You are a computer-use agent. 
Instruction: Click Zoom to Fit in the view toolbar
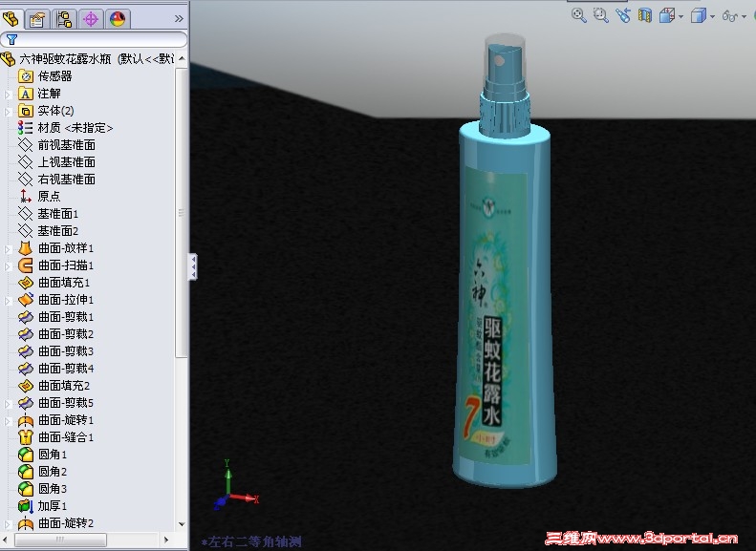tap(578, 15)
